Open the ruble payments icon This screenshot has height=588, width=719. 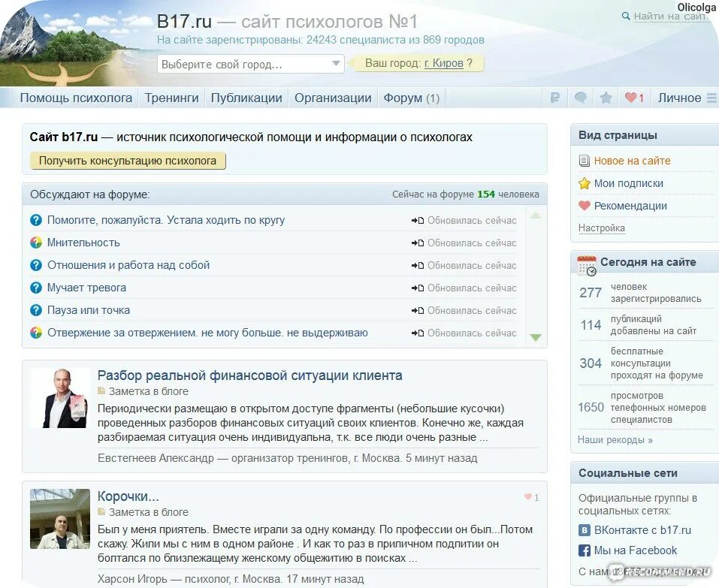[555, 98]
